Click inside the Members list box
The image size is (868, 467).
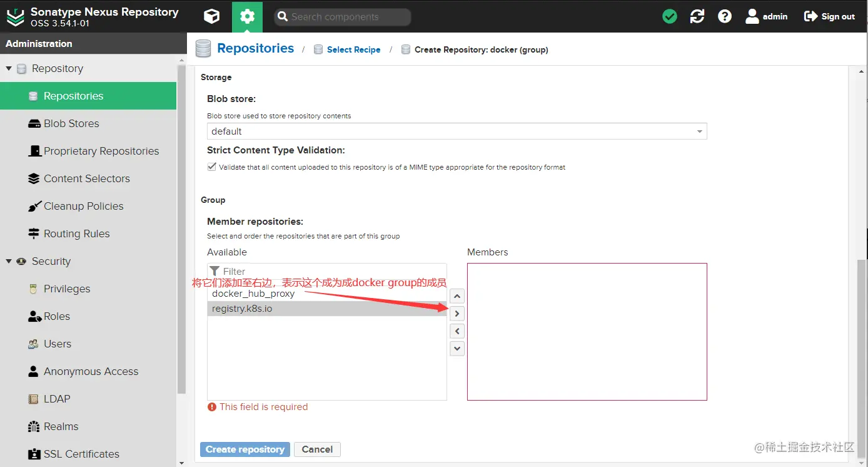tap(587, 332)
